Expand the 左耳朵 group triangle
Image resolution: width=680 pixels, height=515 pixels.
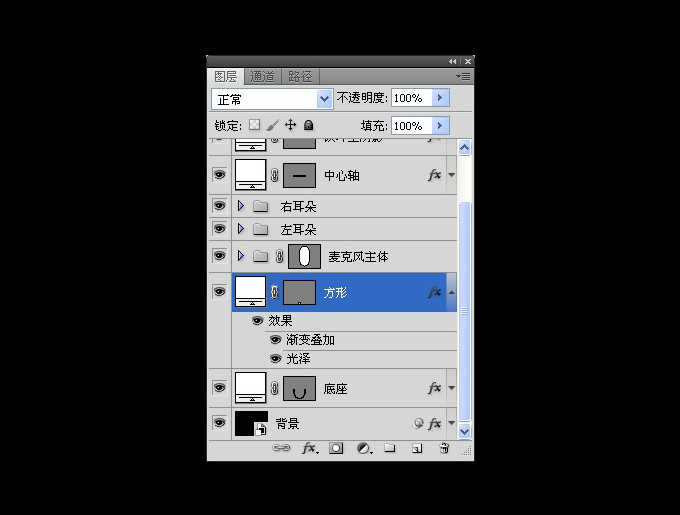click(x=241, y=228)
